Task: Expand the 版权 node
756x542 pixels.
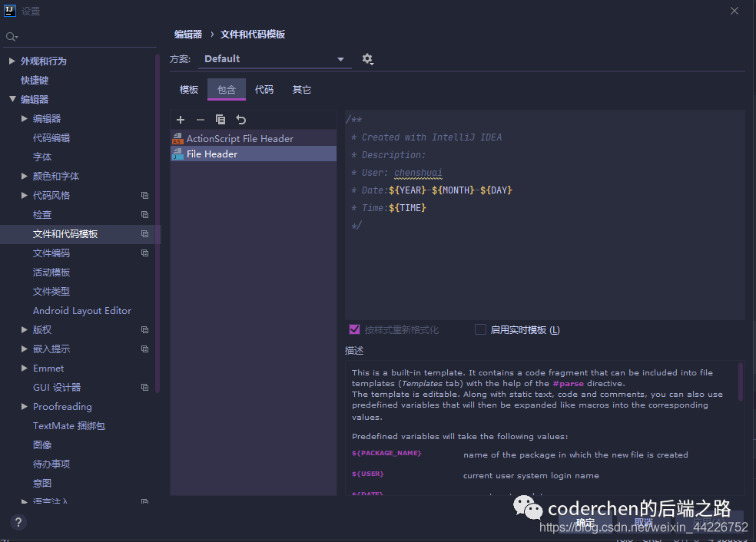Action: coord(24,329)
